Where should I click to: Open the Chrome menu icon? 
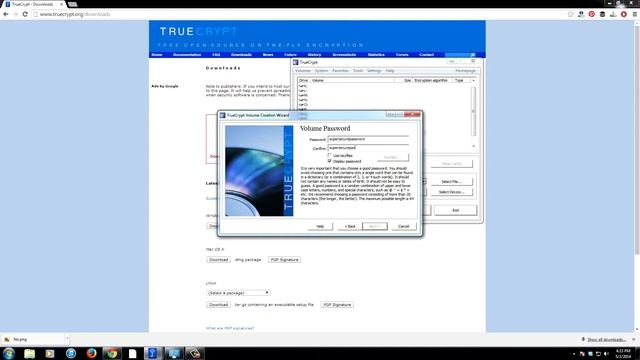tap(635, 14)
